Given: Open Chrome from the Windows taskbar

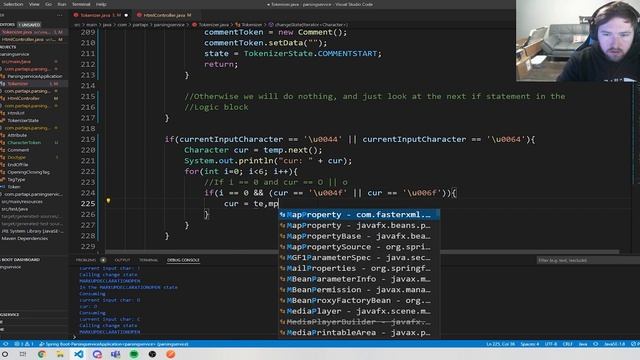Looking at the screenshot, I should pyautogui.click(x=42, y=354).
